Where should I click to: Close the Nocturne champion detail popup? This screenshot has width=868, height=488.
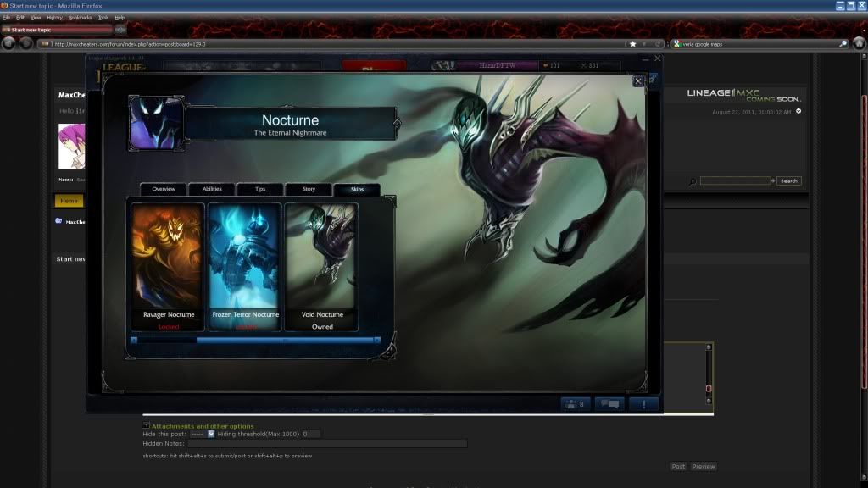point(638,81)
